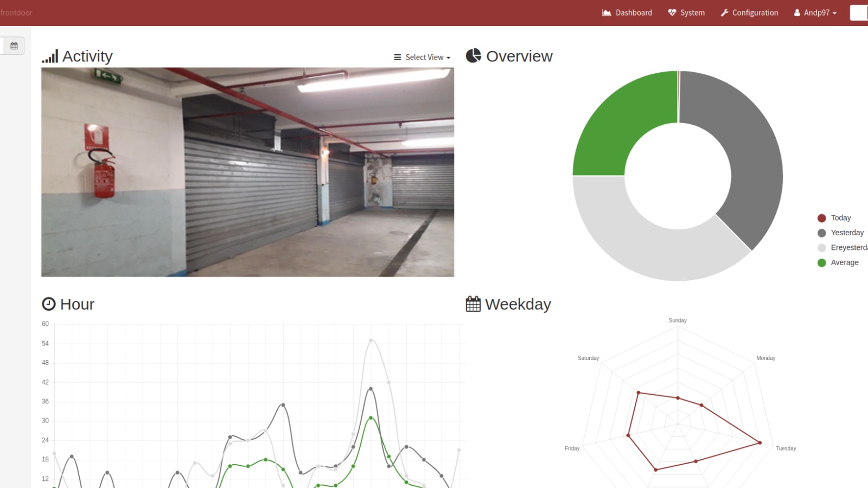Click the 36 y-axis value
This screenshot has width=868, height=488.
45,402
